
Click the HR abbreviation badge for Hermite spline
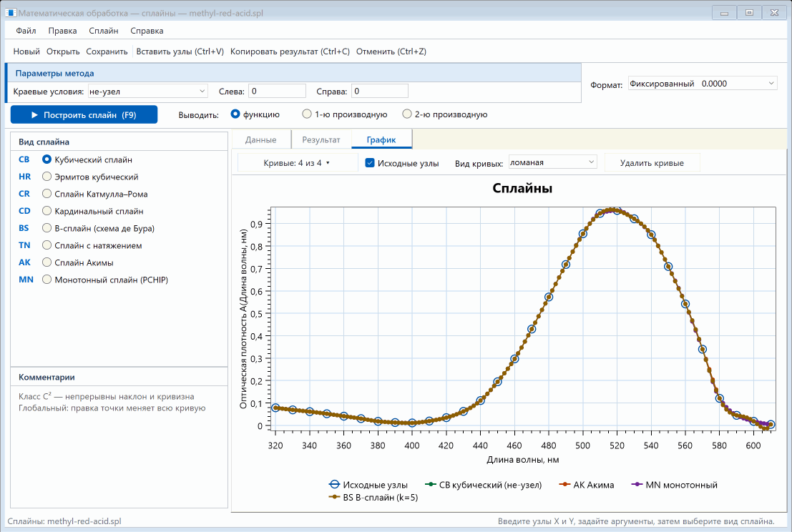[x=25, y=177]
